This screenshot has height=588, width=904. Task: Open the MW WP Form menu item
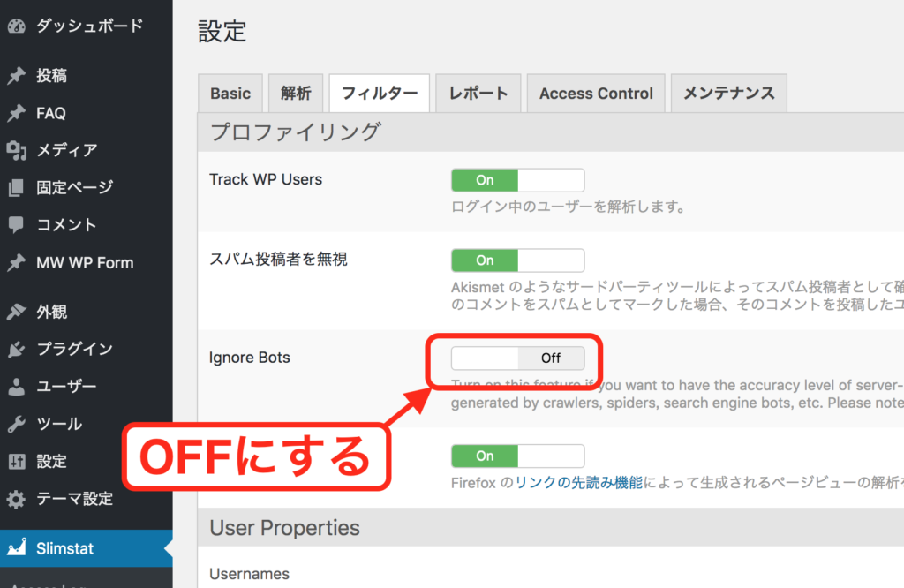[85, 263]
